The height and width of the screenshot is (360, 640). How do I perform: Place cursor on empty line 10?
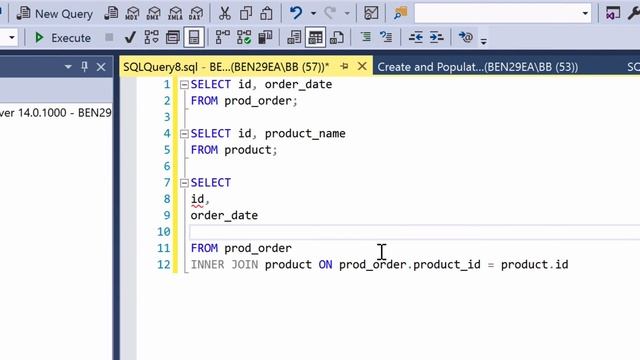[414, 232]
